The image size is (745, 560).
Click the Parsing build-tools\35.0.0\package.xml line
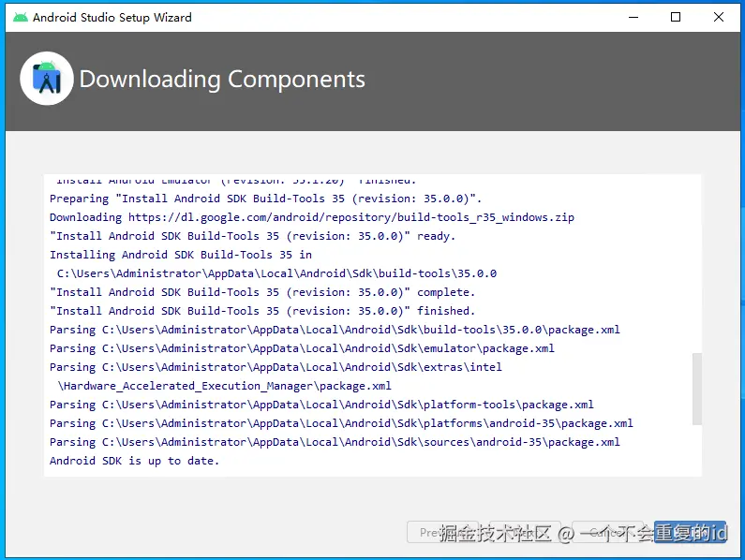(x=335, y=330)
